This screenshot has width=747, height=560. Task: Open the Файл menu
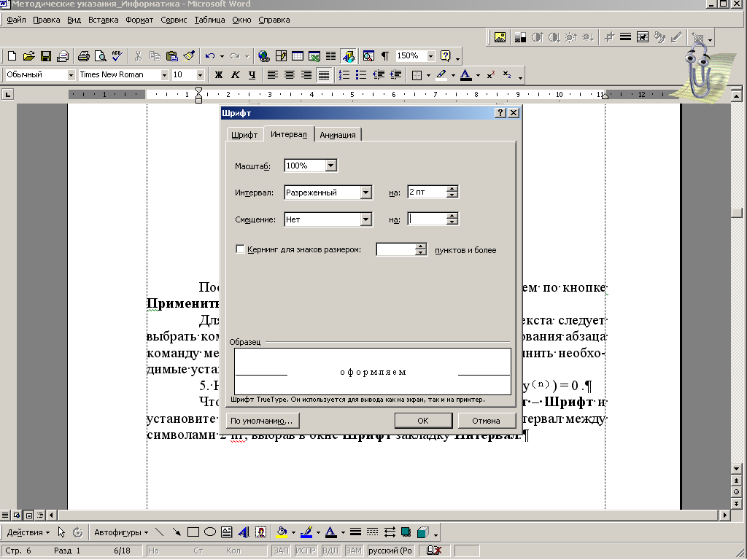(x=16, y=20)
